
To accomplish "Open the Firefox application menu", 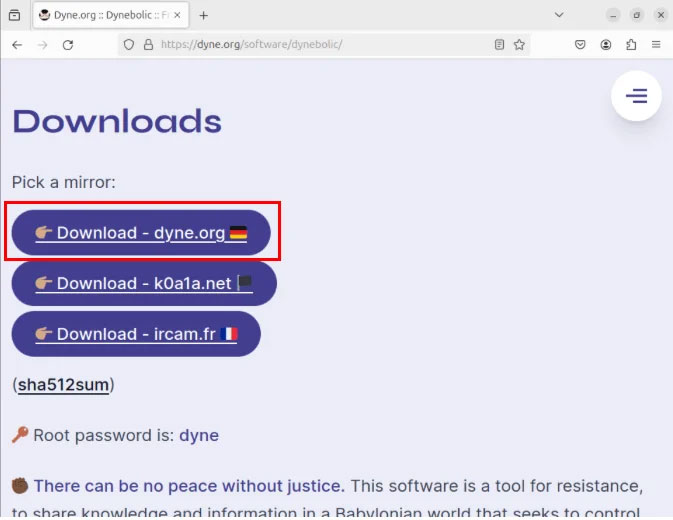I will pos(656,44).
